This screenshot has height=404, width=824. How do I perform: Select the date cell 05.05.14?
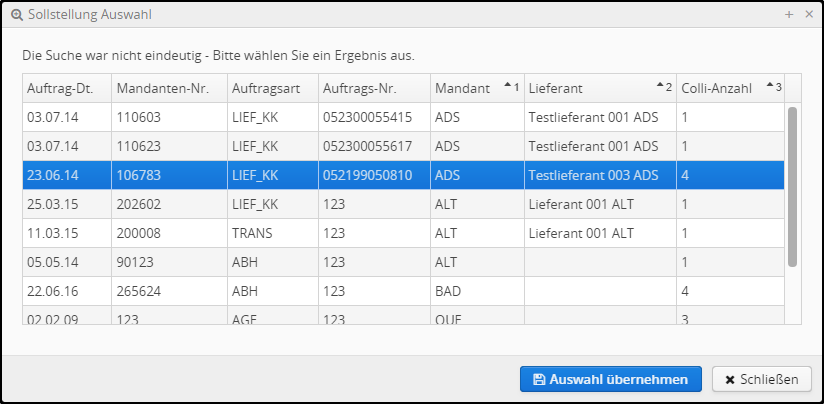click(x=67, y=262)
